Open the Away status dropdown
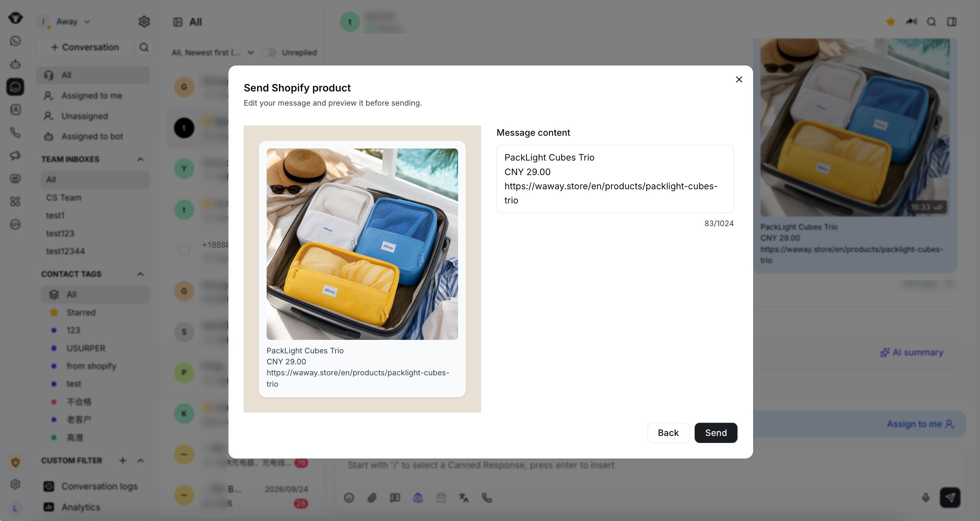Viewport: 980px width, 521px height. [73, 22]
